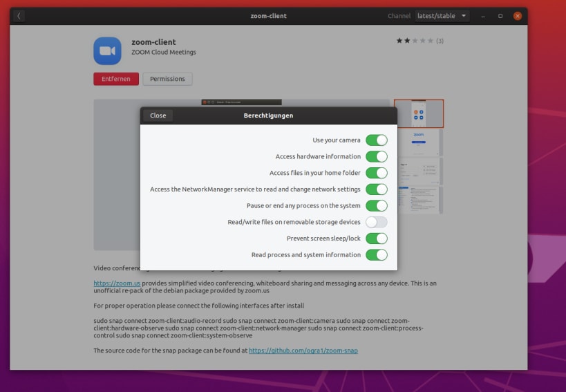Click the red Entfernen button
The image size is (566, 392).
[116, 79]
